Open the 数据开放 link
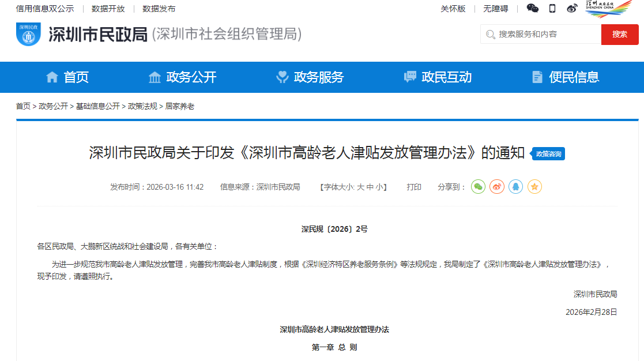The height and width of the screenshot is (361, 644). [x=108, y=9]
